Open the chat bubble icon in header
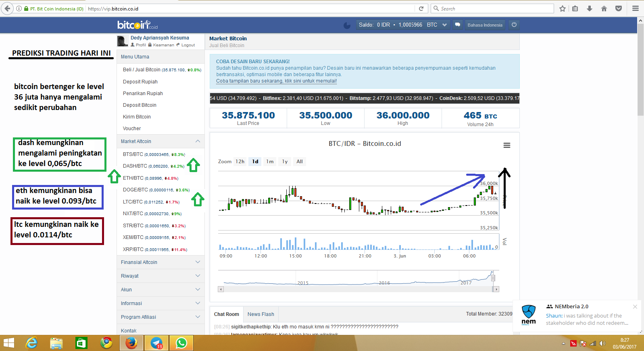Image resolution: width=644 pixels, height=351 pixels. [458, 25]
